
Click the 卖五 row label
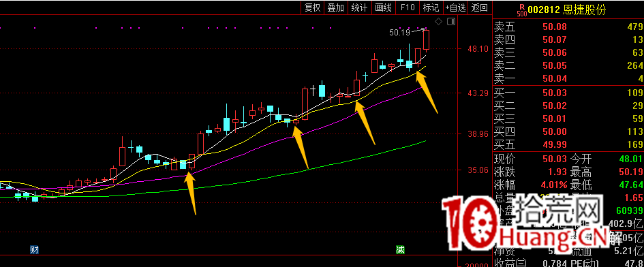pyautogui.click(x=504, y=27)
